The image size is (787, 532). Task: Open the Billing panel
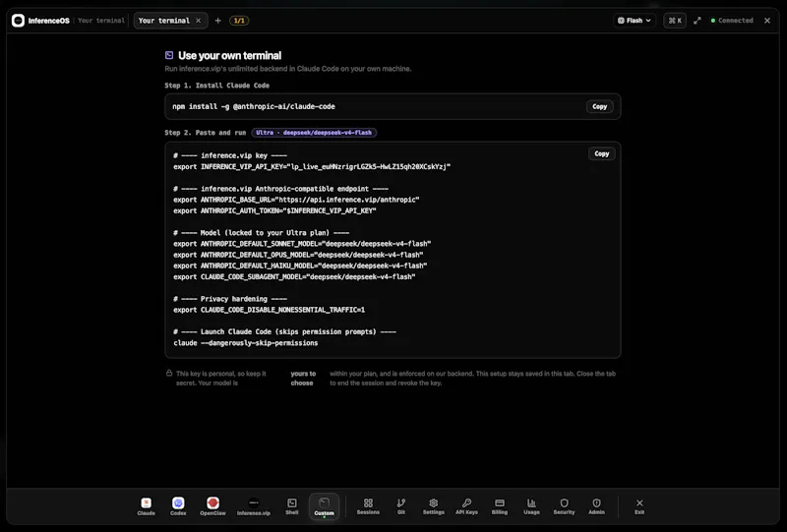coord(500,505)
